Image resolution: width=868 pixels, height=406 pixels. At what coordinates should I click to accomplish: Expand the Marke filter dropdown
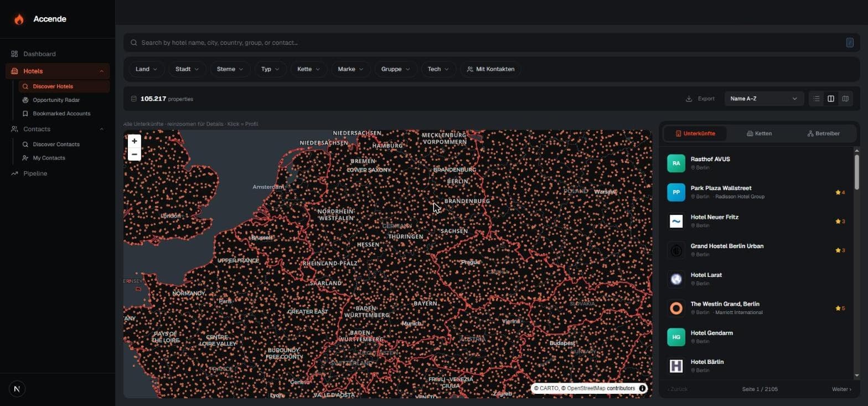click(x=350, y=69)
